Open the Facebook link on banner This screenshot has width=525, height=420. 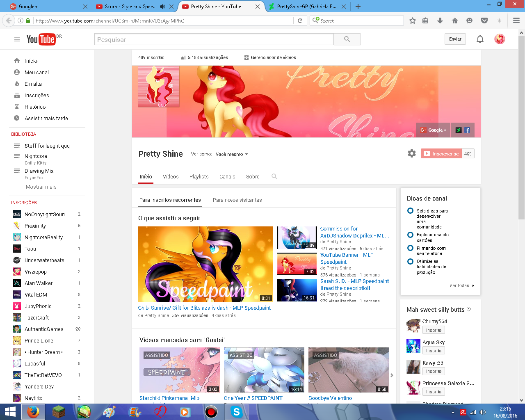pyautogui.click(x=467, y=130)
